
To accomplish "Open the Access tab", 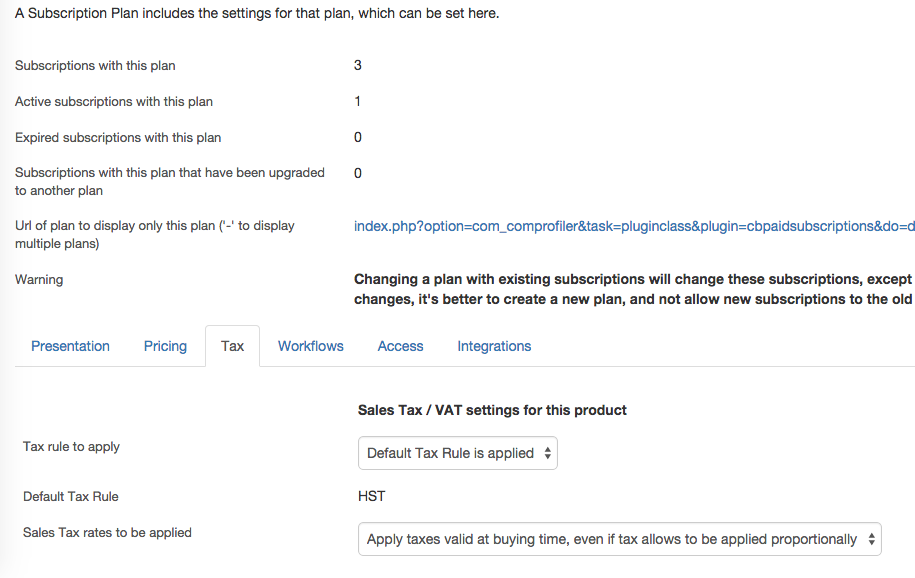I will pyautogui.click(x=400, y=346).
